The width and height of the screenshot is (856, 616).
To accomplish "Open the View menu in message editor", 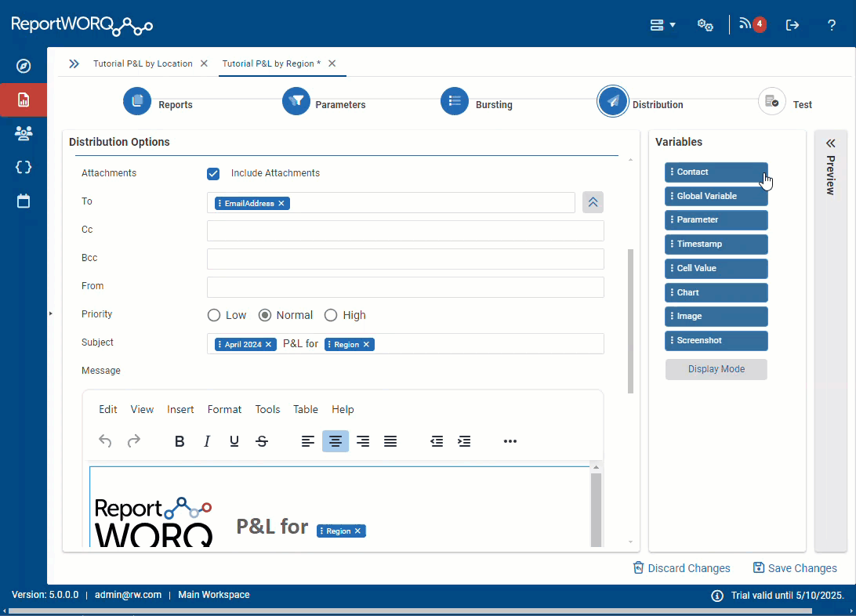I will point(142,409).
